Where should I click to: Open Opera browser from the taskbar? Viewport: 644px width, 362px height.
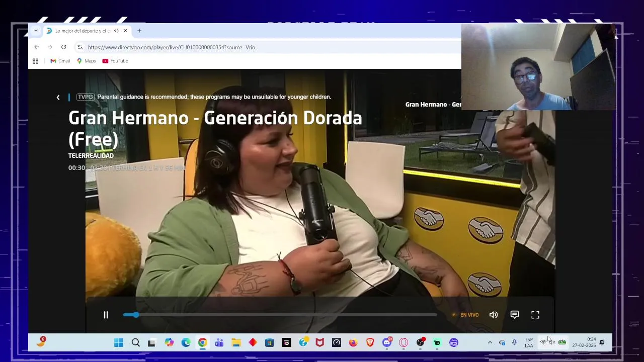pos(404,342)
